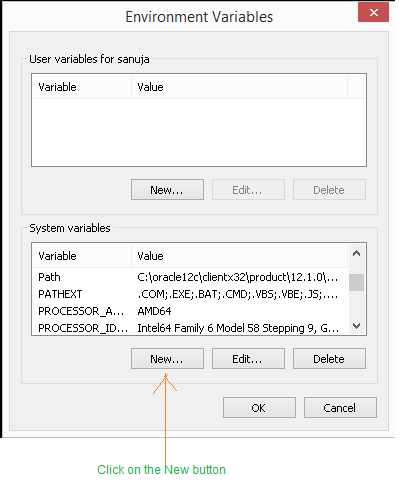Confirm dialog with OK button
This screenshot has width=400, height=490.
(x=259, y=407)
